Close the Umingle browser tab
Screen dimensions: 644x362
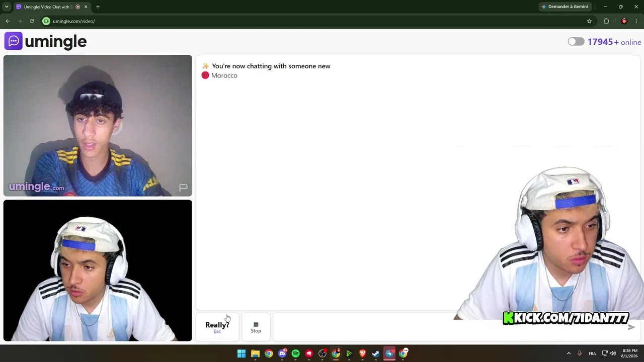pyautogui.click(x=86, y=7)
